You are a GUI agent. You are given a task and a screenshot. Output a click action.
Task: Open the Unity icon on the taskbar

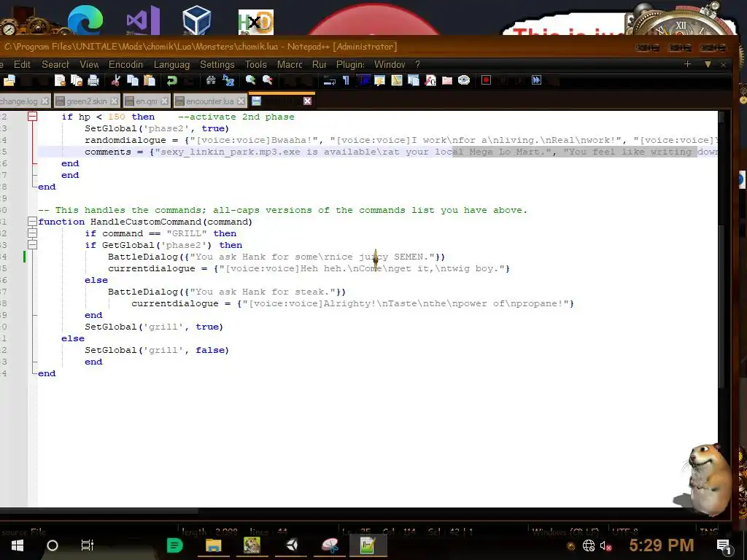click(x=292, y=545)
